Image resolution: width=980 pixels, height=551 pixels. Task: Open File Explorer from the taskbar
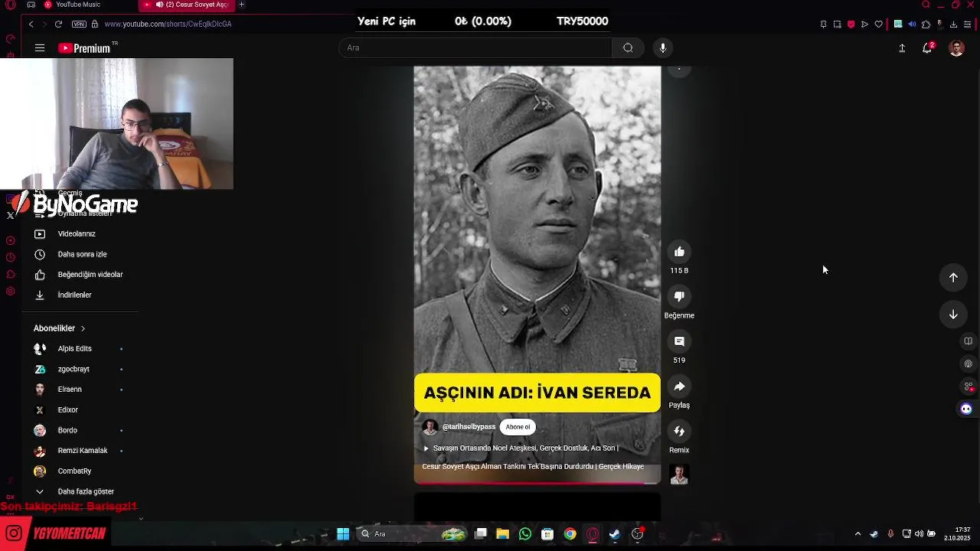coord(502,534)
